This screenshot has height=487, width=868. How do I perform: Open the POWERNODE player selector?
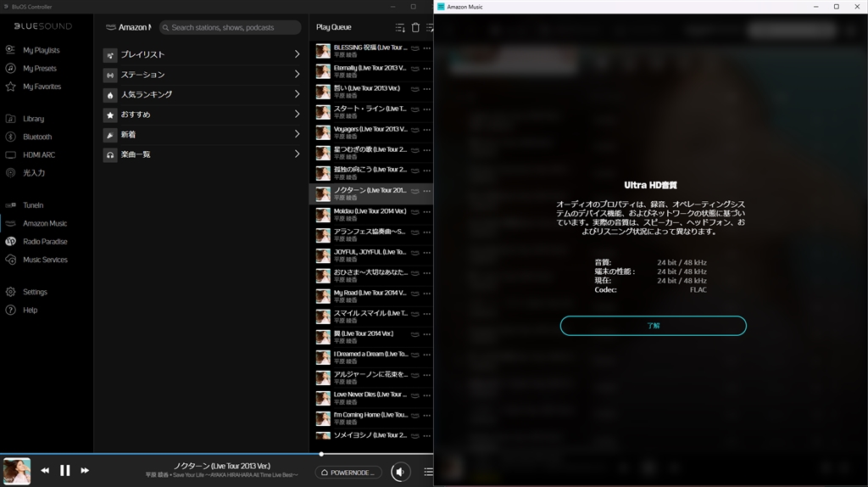[x=348, y=472]
